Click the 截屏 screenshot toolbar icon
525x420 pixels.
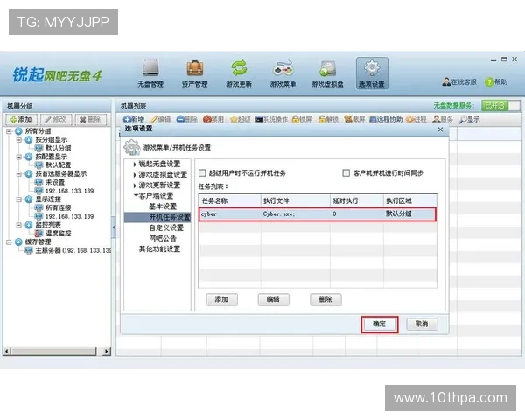click(x=354, y=119)
